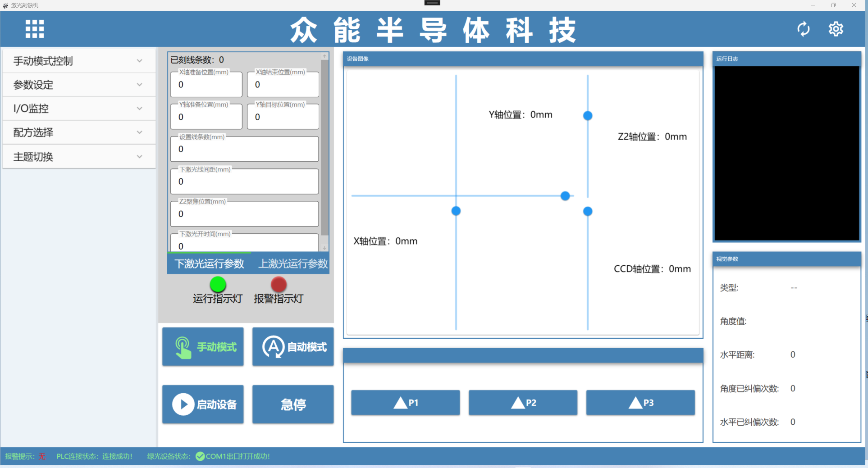
Task: Activate 手动模式 button
Action: pos(203,346)
